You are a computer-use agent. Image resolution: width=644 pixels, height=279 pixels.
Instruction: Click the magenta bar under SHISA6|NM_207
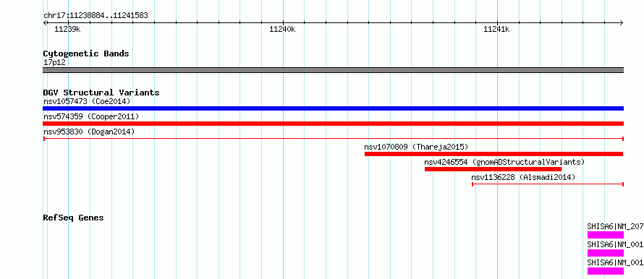[606, 235]
